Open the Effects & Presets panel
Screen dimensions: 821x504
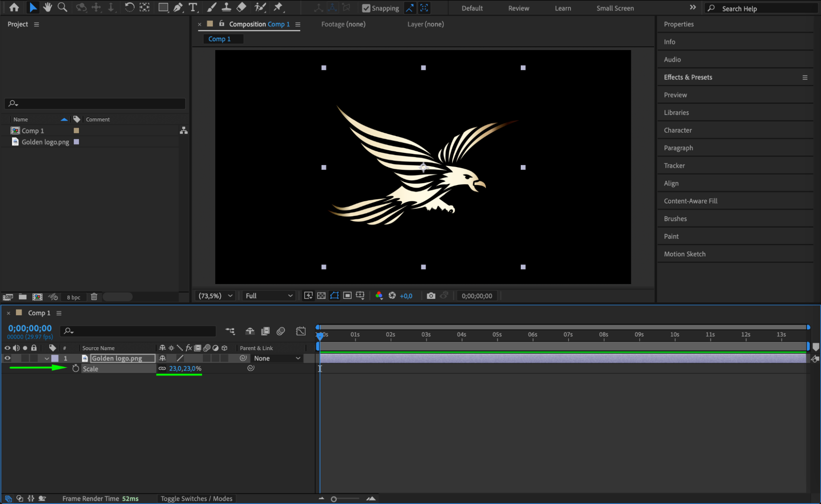tap(688, 77)
